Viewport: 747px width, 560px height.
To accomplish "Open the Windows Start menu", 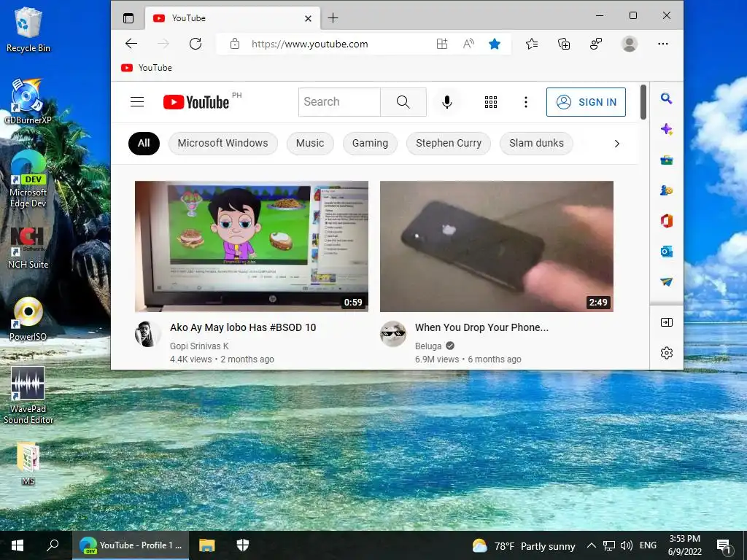I will coord(18,545).
